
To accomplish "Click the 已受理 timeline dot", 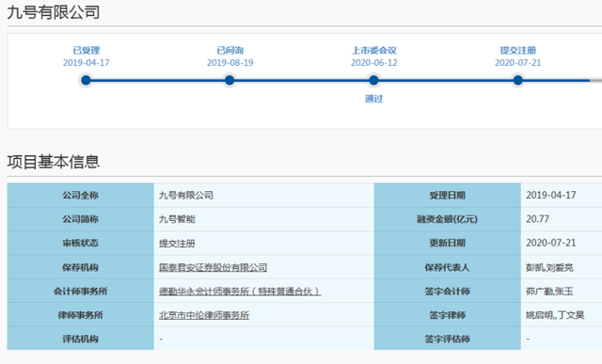I will (86, 80).
